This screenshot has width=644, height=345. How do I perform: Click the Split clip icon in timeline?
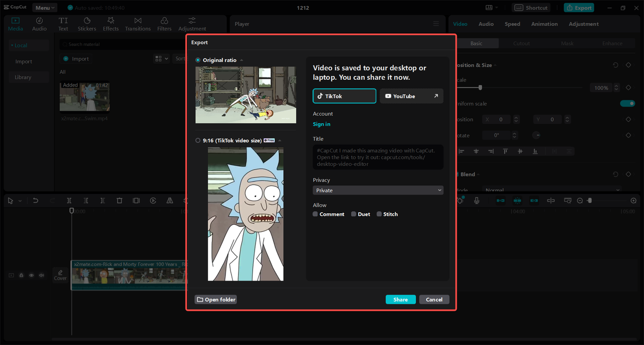69,201
